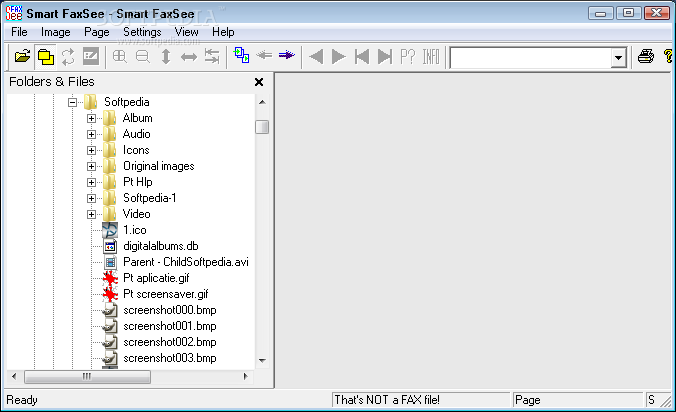Click the tree horizontal scroll right arrow

pos(245,376)
